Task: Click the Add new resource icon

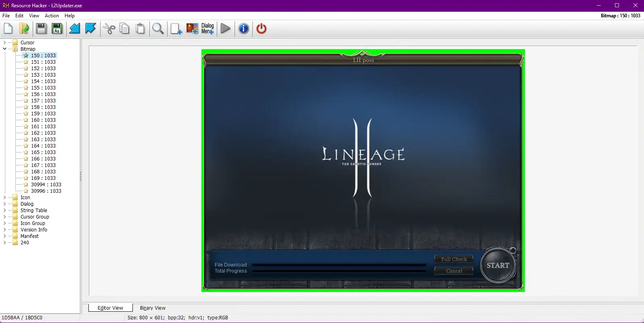Action: click(176, 29)
